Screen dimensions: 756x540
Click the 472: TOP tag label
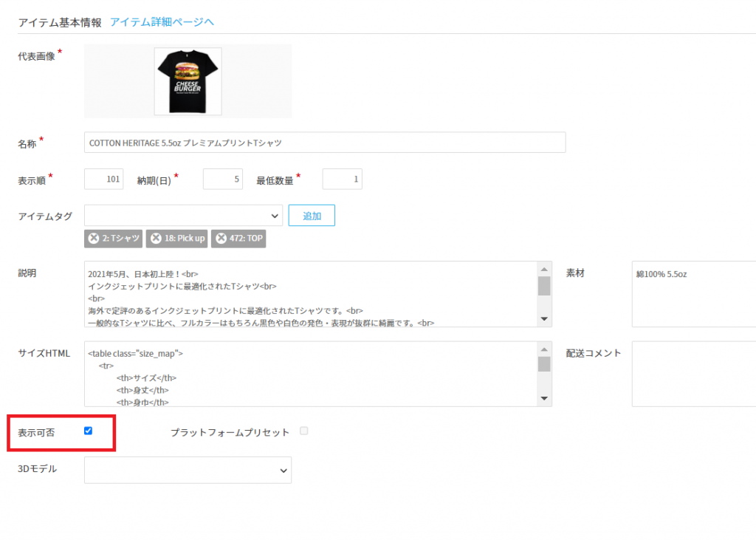[246, 238]
